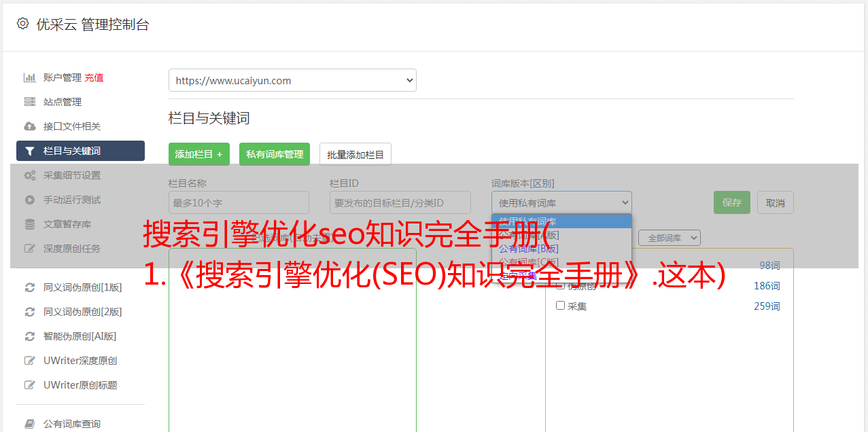Screen dimensions: 868x432
Task: Click the 取消 button
Action: 776,202
